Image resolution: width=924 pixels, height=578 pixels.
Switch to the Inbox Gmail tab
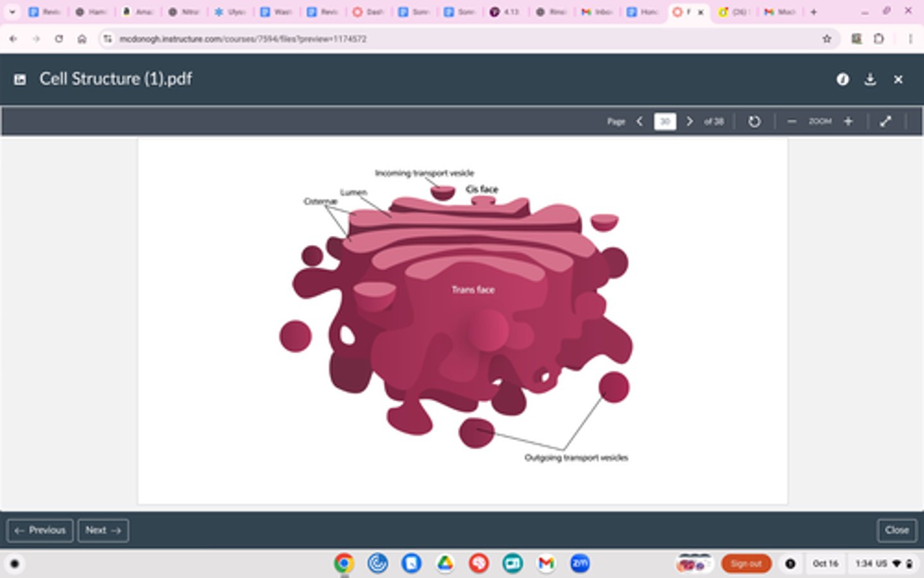(x=597, y=12)
